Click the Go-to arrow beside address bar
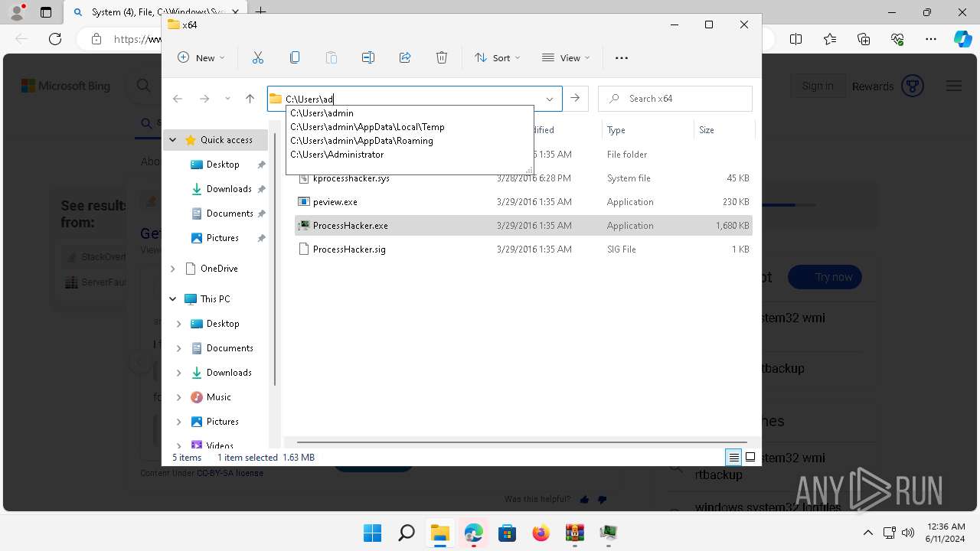Viewport: 980px width, 551px height. pos(575,99)
